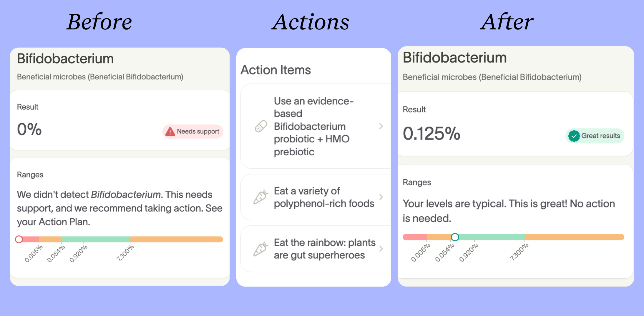Toggle the range marker on Before gauge

tap(19, 239)
